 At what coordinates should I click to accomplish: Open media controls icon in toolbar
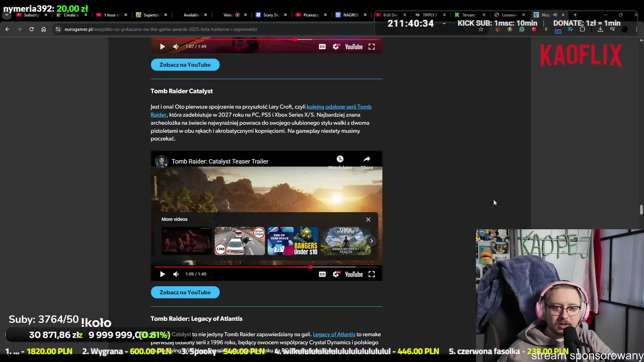click(612, 29)
